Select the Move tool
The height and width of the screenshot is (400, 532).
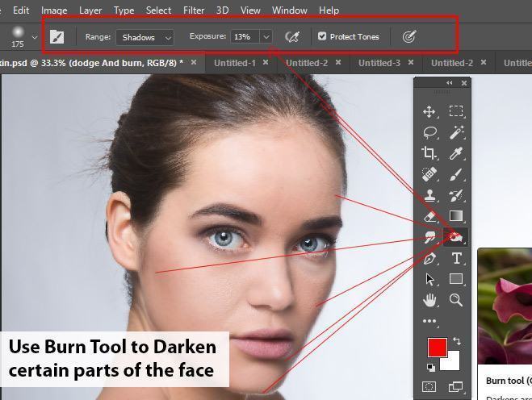429,111
